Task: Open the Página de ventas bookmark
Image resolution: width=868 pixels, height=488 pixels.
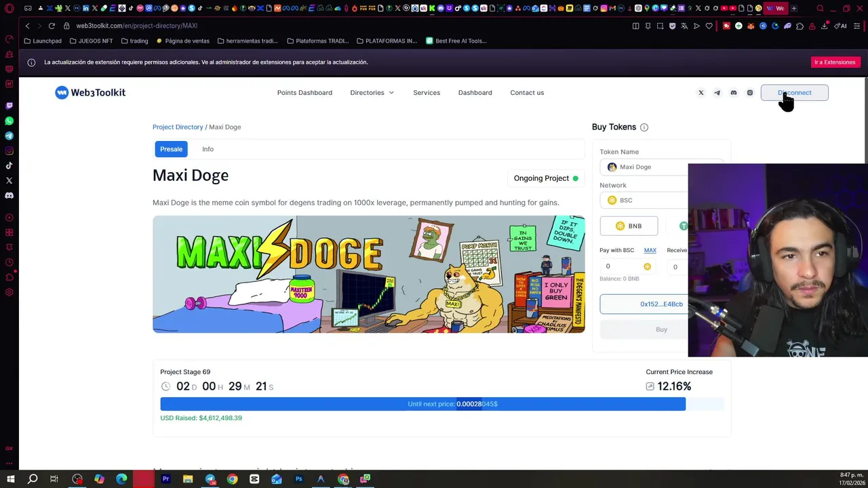Action: (x=183, y=41)
